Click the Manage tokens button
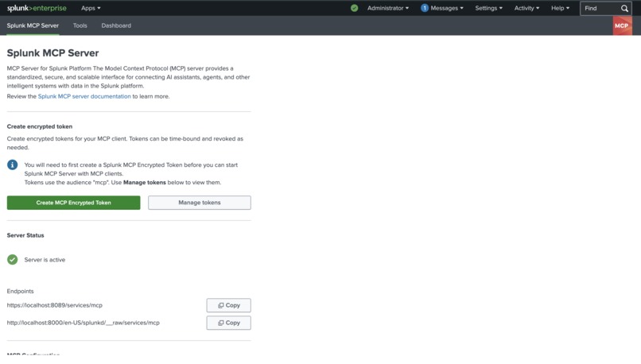This screenshot has height=364, width=641. (200, 203)
